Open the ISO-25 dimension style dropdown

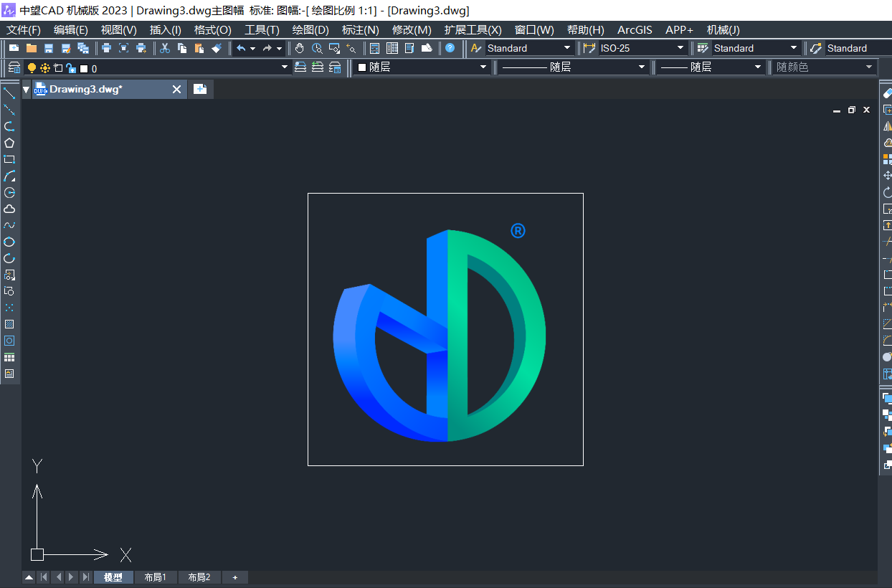(680, 48)
